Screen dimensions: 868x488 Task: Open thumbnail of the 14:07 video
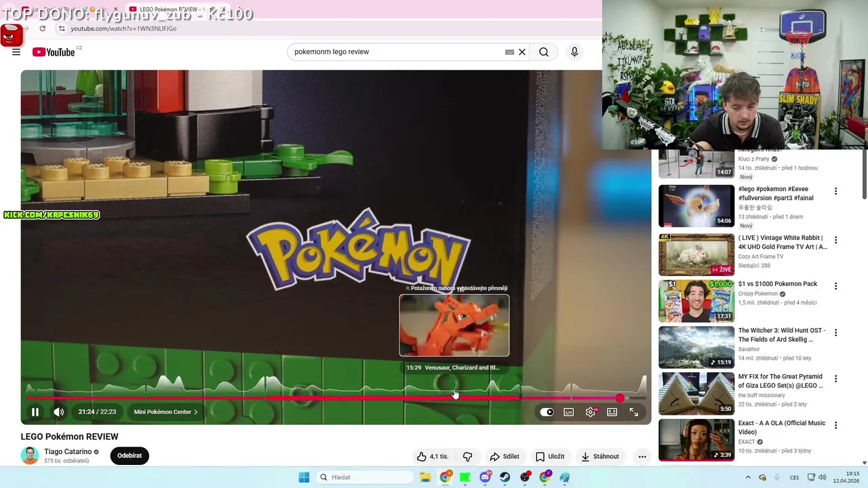pyautogui.click(x=696, y=163)
